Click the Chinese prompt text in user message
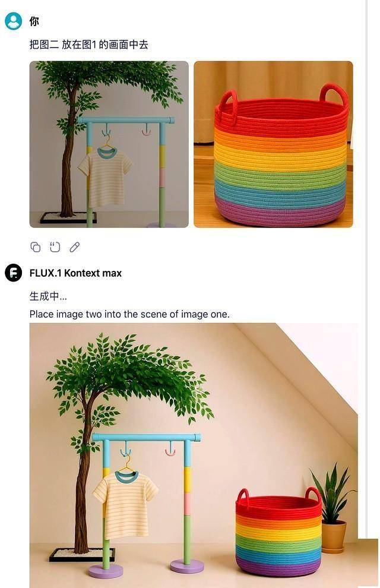 pos(88,45)
